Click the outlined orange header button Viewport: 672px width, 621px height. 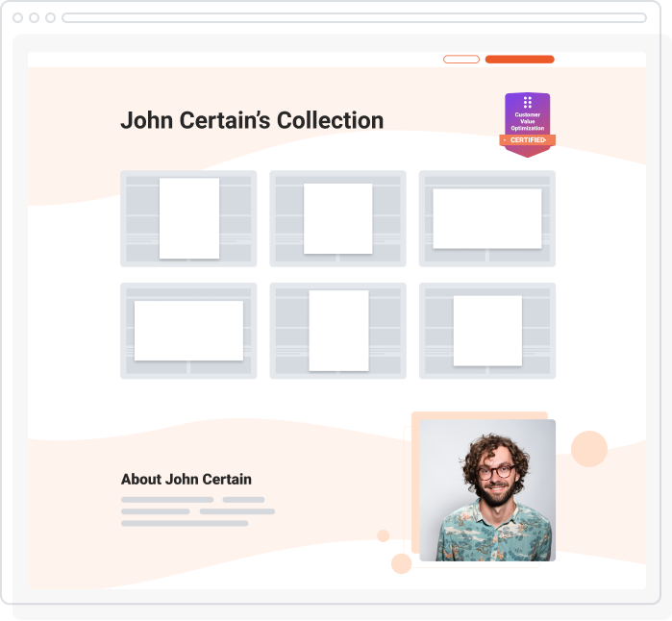tap(461, 60)
